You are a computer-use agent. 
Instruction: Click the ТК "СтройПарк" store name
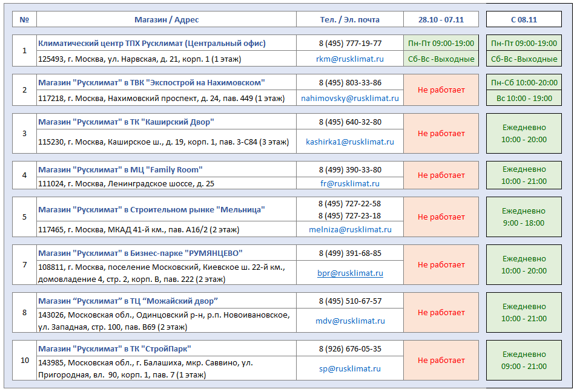pyautogui.click(x=114, y=349)
